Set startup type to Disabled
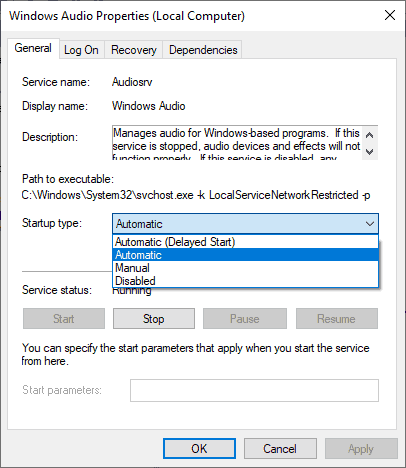The image size is (406, 468). pyautogui.click(x=245, y=281)
